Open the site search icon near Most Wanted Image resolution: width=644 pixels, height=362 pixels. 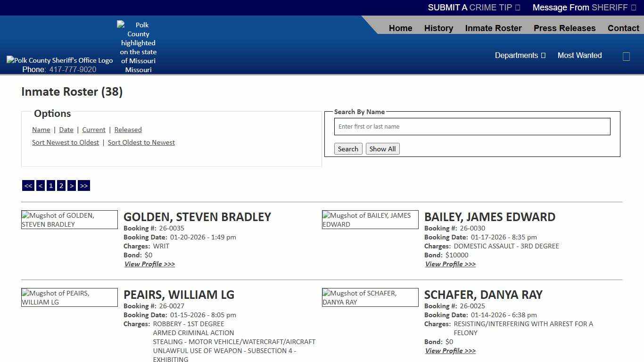tap(626, 56)
